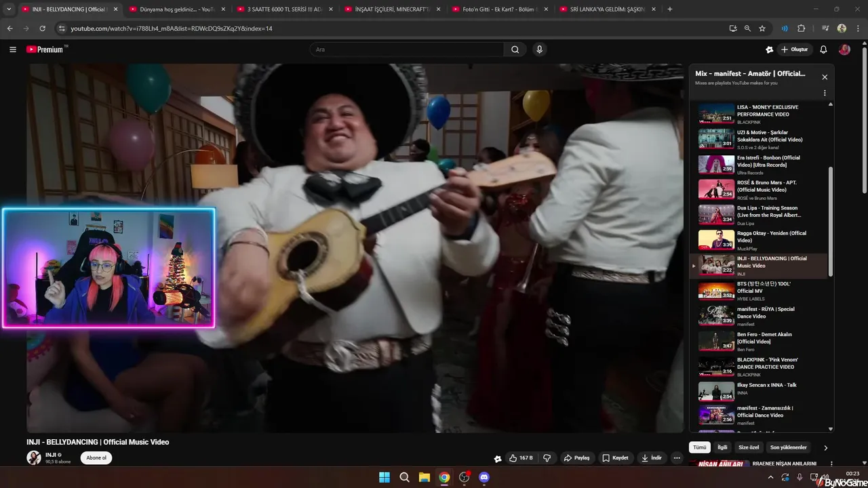Viewport: 868px width, 488px height.
Task: Close the mix playlist panel
Action: [825, 77]
